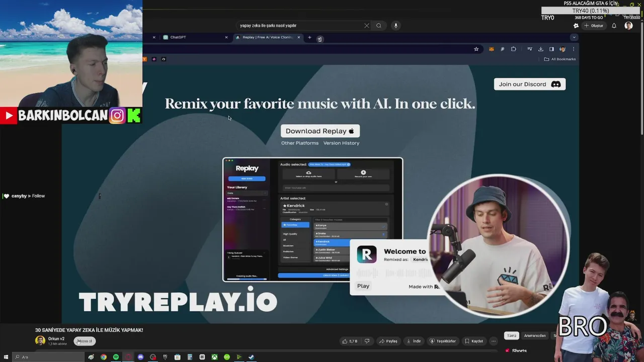Click Play on the Welcome card
The height and width of the screenshot is (362, 644).
coord(363,286)
